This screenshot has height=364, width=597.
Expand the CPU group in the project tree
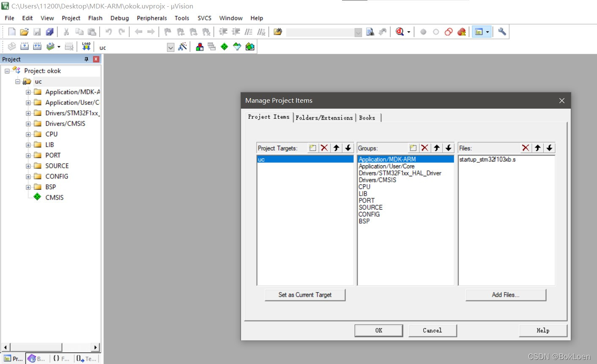tap(28, 134)
